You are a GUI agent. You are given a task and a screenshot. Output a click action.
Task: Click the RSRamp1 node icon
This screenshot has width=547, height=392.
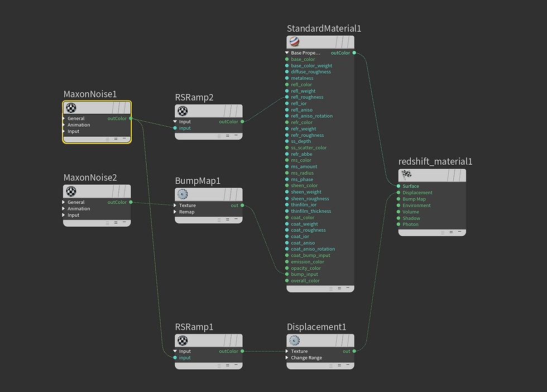(x=183, y=340)
